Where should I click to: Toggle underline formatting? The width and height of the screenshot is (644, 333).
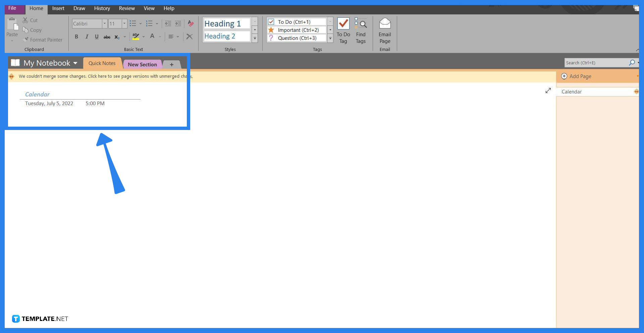pos(97,37)
